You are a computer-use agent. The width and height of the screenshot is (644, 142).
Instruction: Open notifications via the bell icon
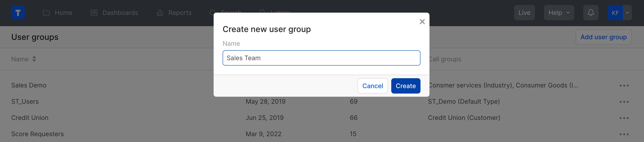pyautogui.click(x=591, y=13)
